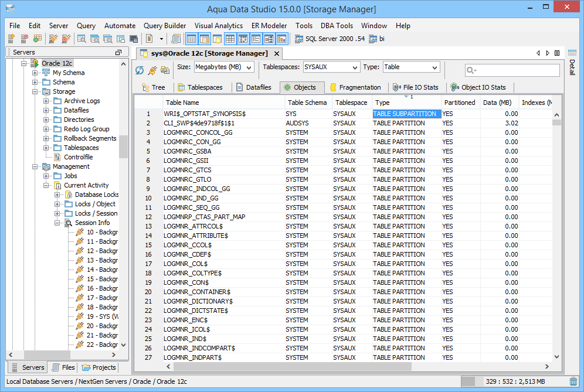Open the Size units dropdown
Image resolution: width=584 pixels, height=392 pixels.
[223, 67]
